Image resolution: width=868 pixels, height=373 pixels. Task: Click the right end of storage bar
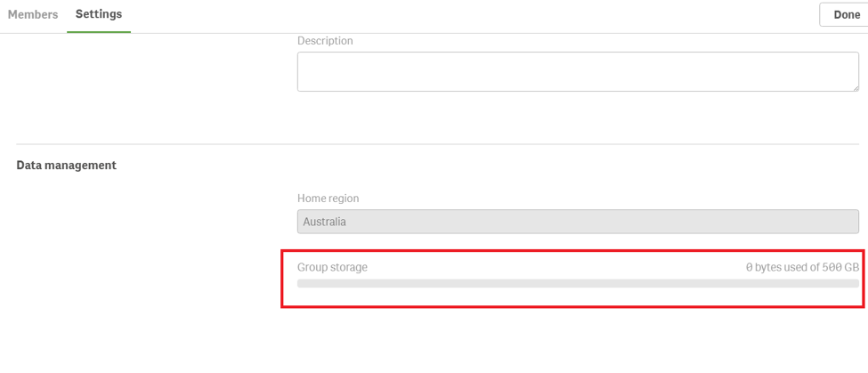tap(855, 284)
